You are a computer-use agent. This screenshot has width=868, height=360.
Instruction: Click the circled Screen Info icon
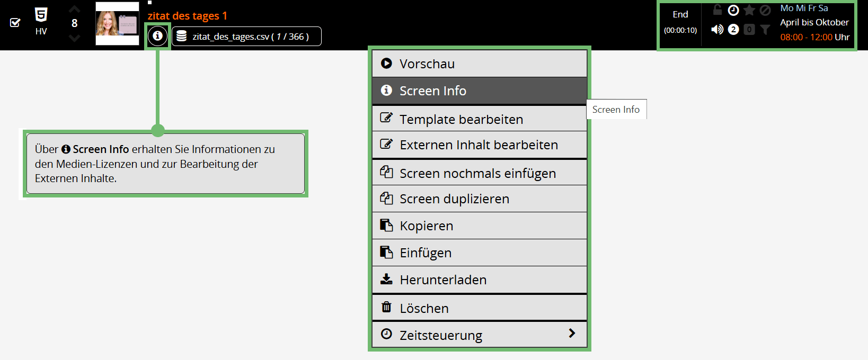coord(157,36)
